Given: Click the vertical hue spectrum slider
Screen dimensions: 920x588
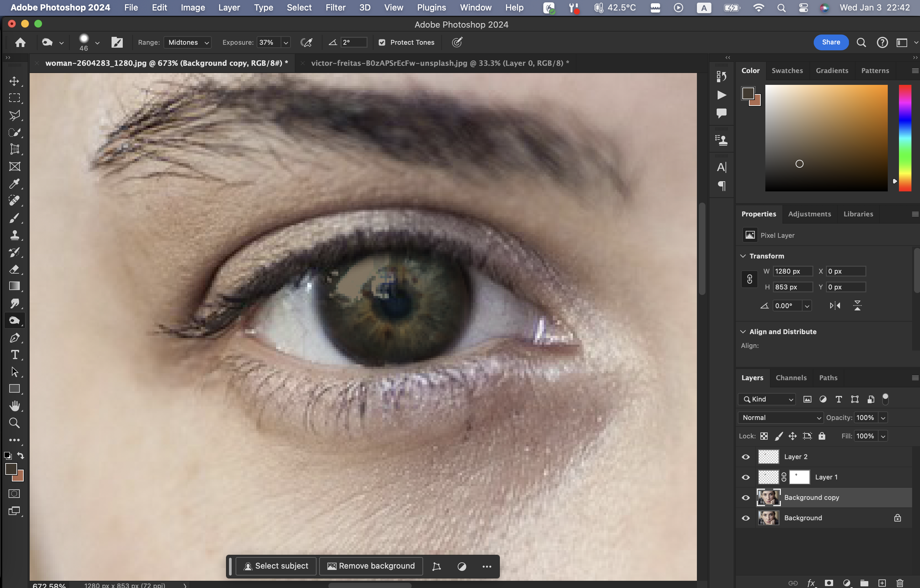Looking at the screenshot, I should [905, 137].
